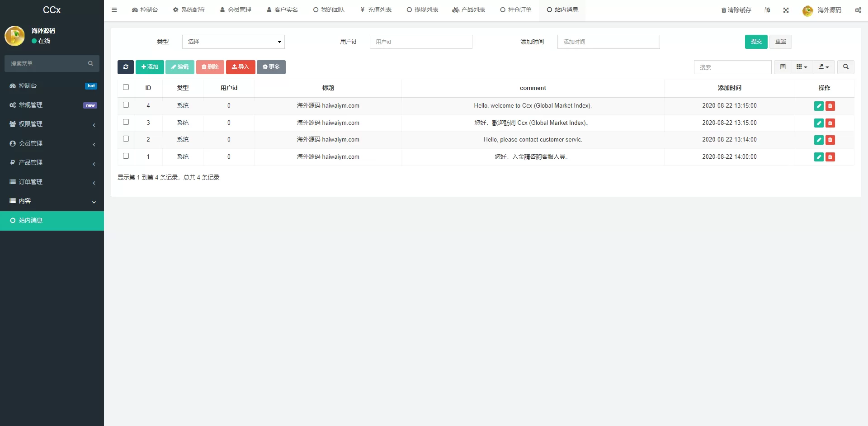Check the select-all checkbox in the table header
Image resolution: width=868 pixels, height=426 pixels.
click(126, 87)
